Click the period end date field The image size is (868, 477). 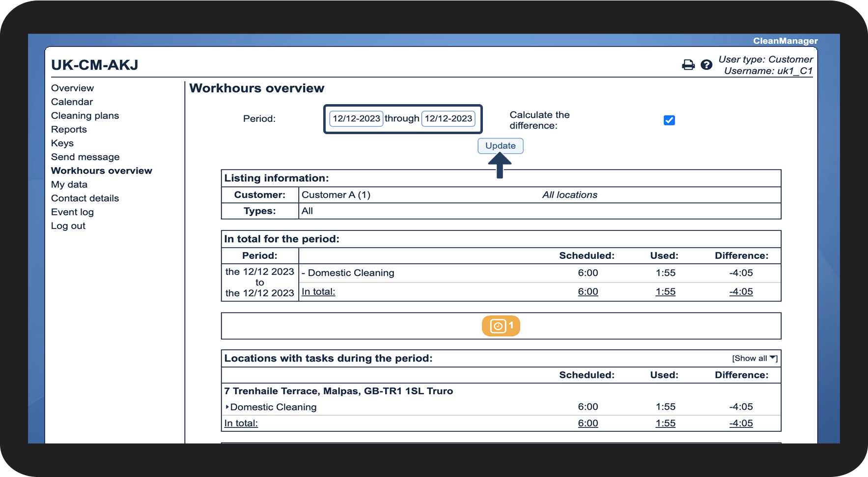pyautogui.click(x=448, y=118)
